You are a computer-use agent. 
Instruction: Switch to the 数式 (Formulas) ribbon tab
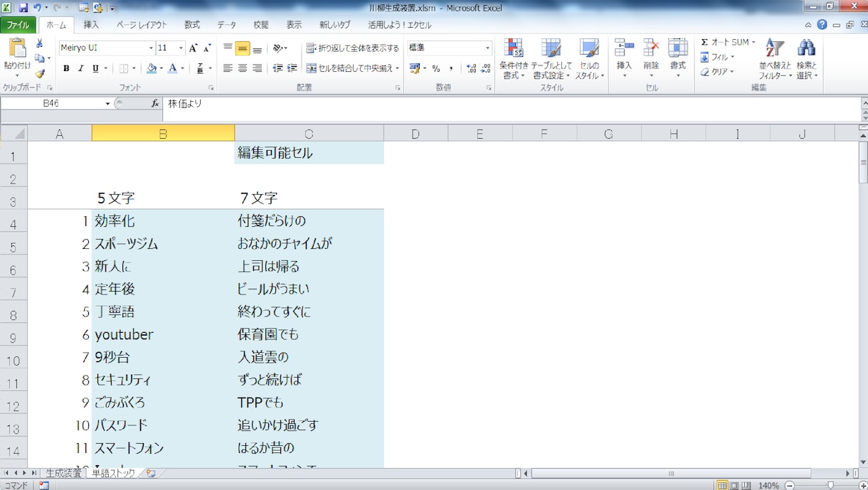(x=192, y=25)
